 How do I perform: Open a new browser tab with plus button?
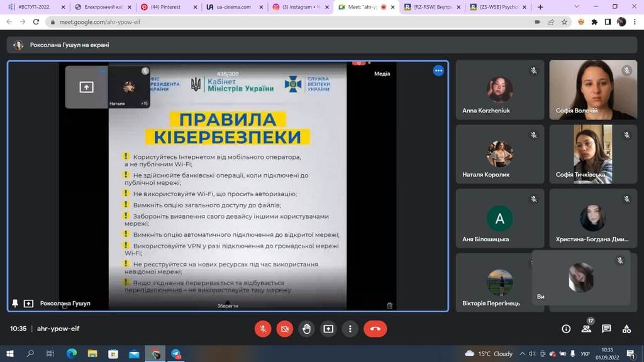[x=540, y=7]
